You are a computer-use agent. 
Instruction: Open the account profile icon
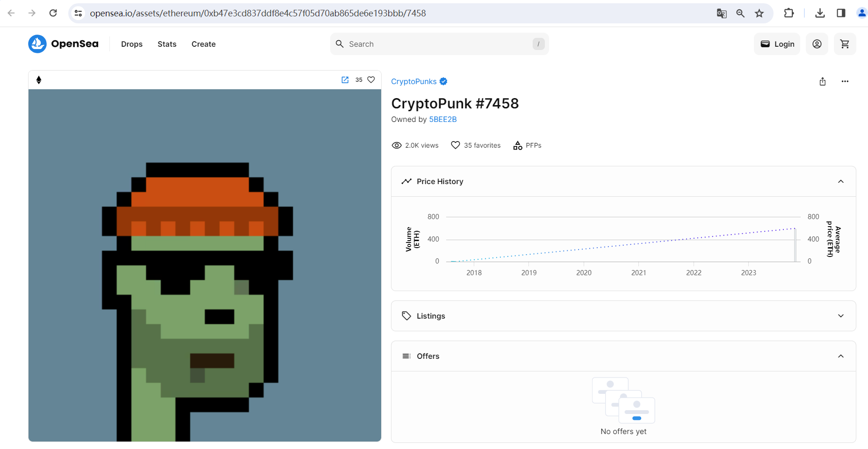pyautogui.click(x=817, y=44)
